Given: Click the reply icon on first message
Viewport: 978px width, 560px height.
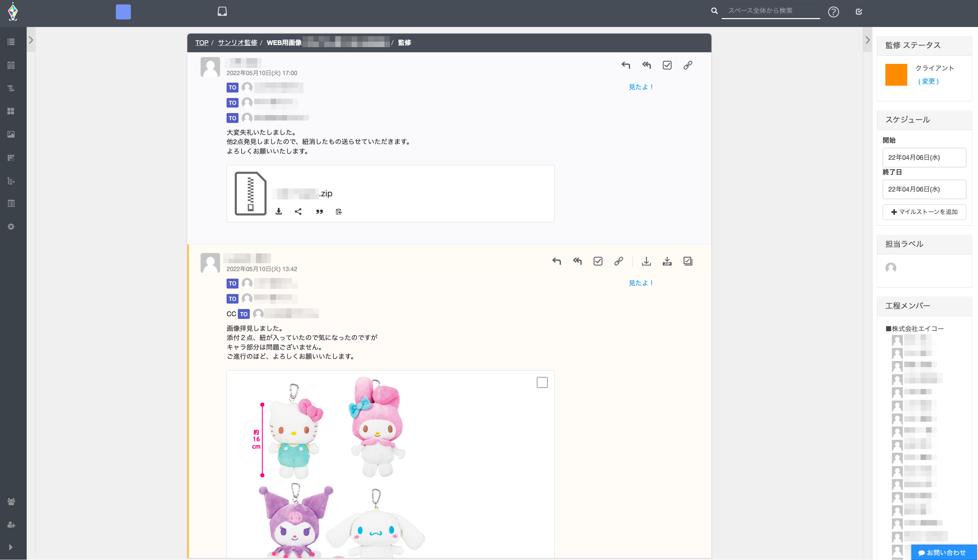Looking at the screenshot, I should (x=625, y=65).
